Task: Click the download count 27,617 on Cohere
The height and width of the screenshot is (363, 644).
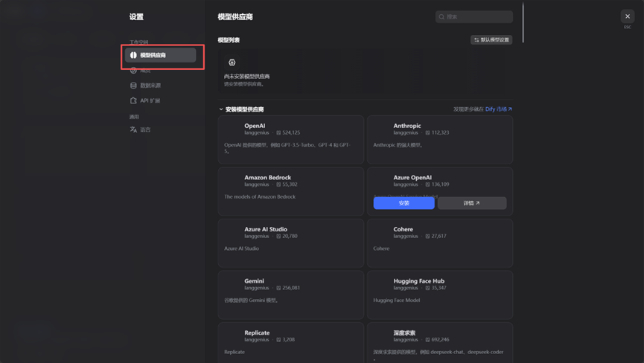Action: [x=439, y=236]
